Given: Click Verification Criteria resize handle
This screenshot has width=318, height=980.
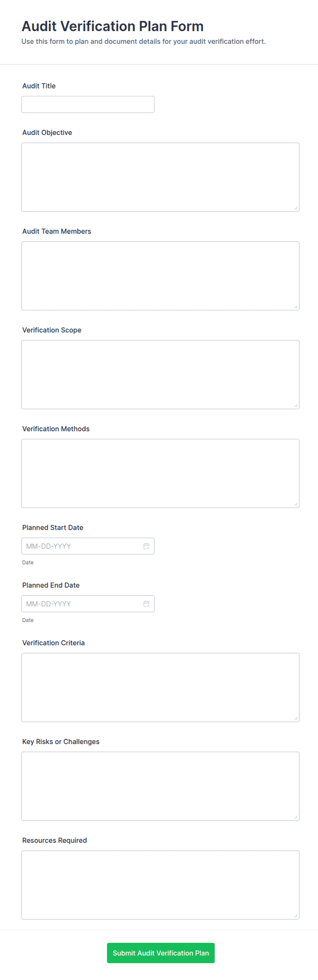Looking at the screenshot, I should pyautogui.click(x=296, y=719).
